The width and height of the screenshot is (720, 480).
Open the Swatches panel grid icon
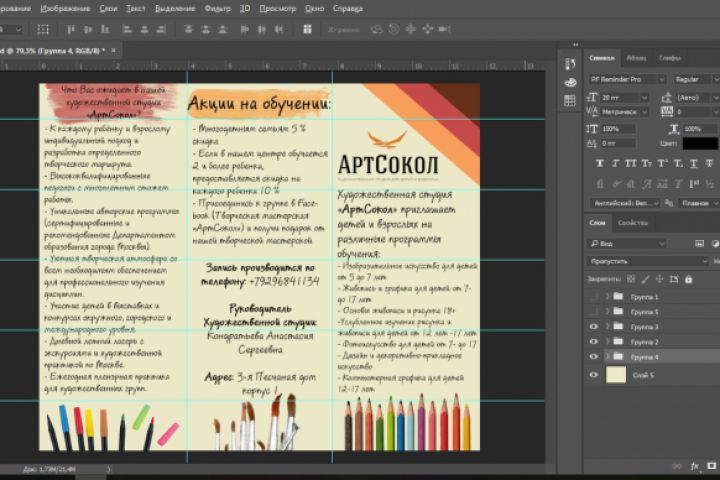point(569,101)
